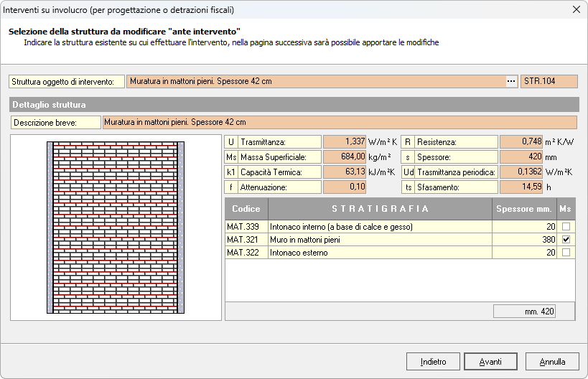
Task: Click the Codice column header
Action: click(x=246, y=209)
